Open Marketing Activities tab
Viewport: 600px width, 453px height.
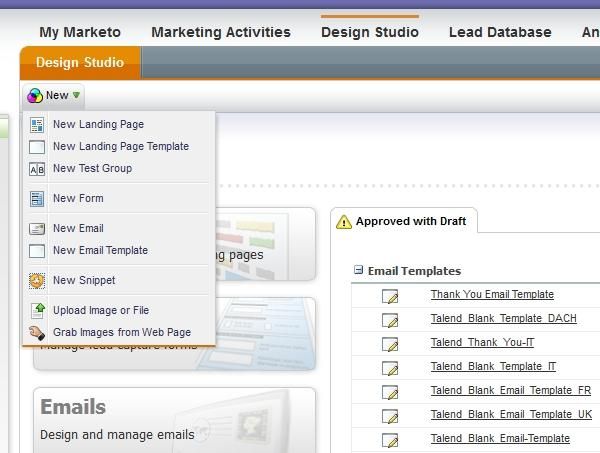pos(221,32)
